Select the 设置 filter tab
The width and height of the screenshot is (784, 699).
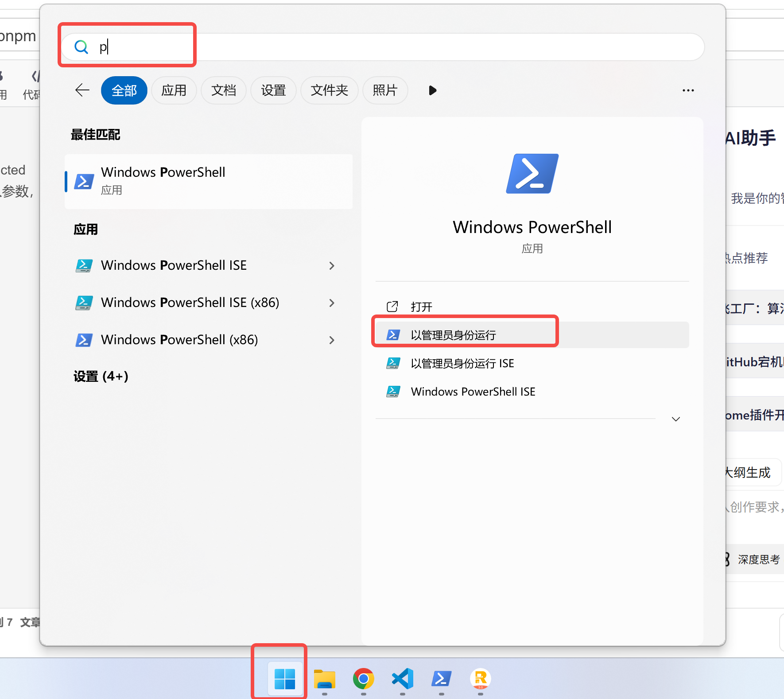[273, 90]
